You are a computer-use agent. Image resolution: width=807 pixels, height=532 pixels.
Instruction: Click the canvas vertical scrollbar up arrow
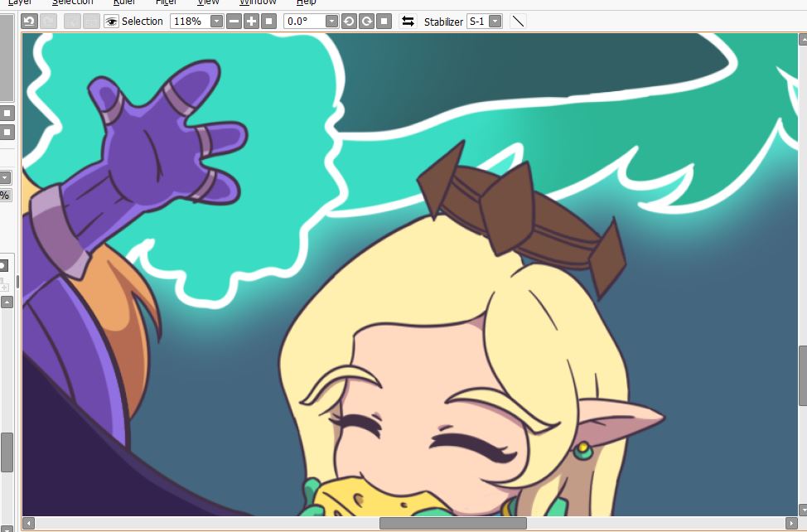[x=802, y=39]
